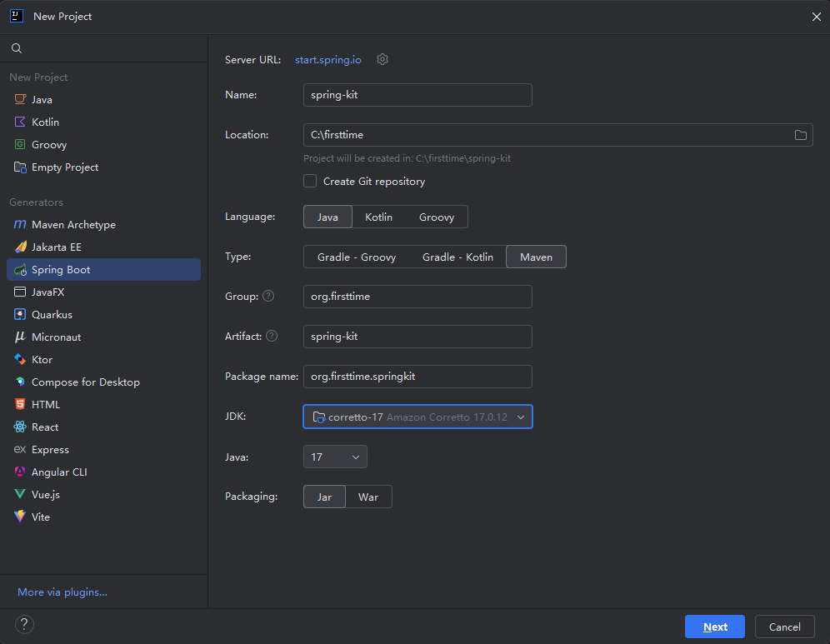Image resolution: width=830 pixels, height=644 pixels.
Task: Enable Create Git repository checkbox
Action: 310,181
